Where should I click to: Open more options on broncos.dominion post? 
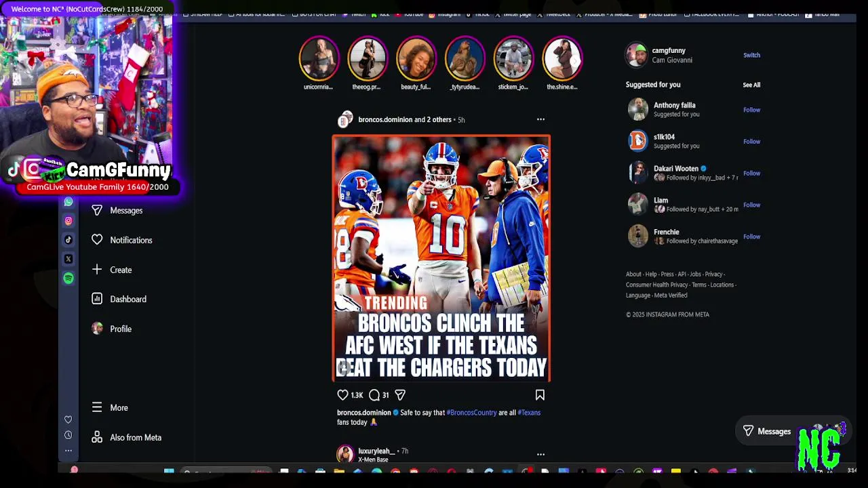(540, 119)
